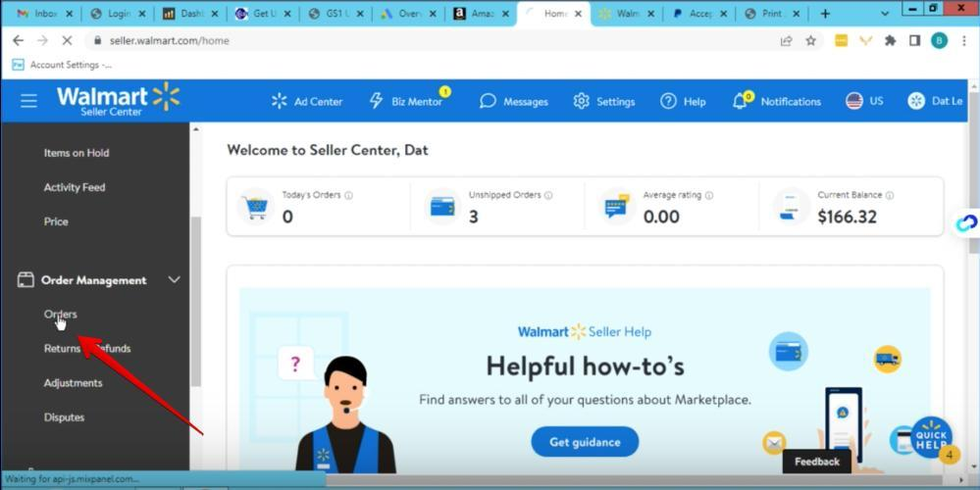The height and width of the screenshot is (490, 980).
Task: Open Ad Center
Action: pyautogui.click(x=307, y=101)
